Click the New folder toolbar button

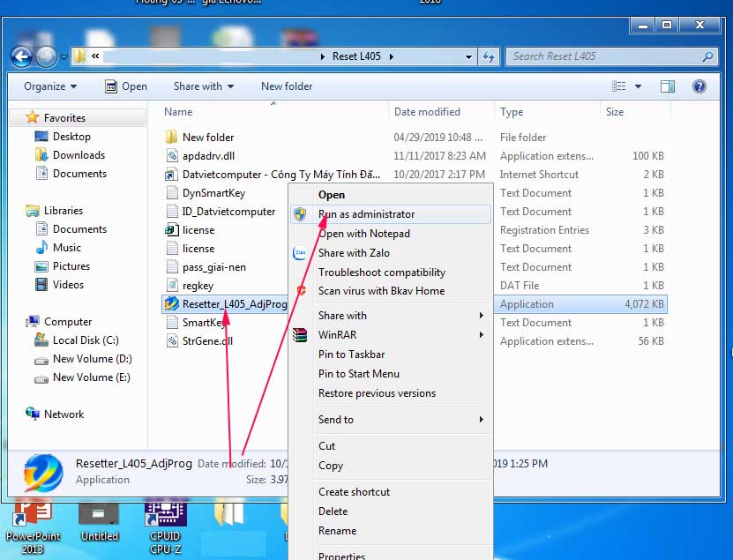point(287,86)
